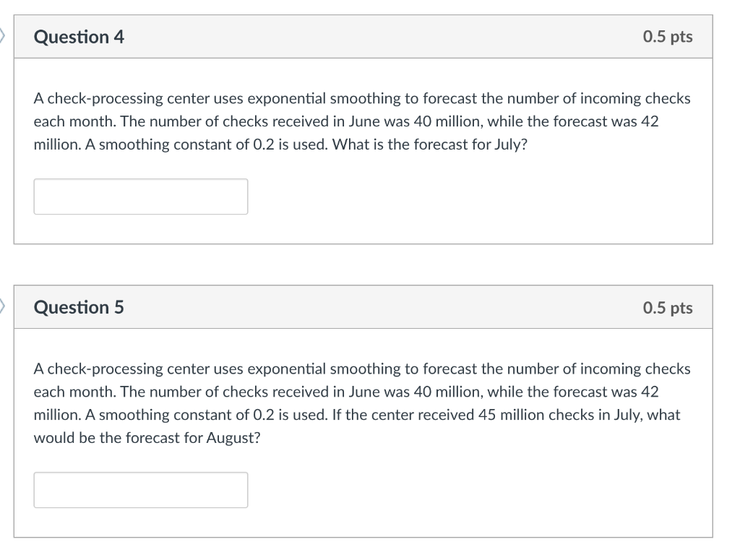Select the Question 4 answer entry field
Image resolution: width=740 pixels, height=560 pixels.
coord(140,196)
